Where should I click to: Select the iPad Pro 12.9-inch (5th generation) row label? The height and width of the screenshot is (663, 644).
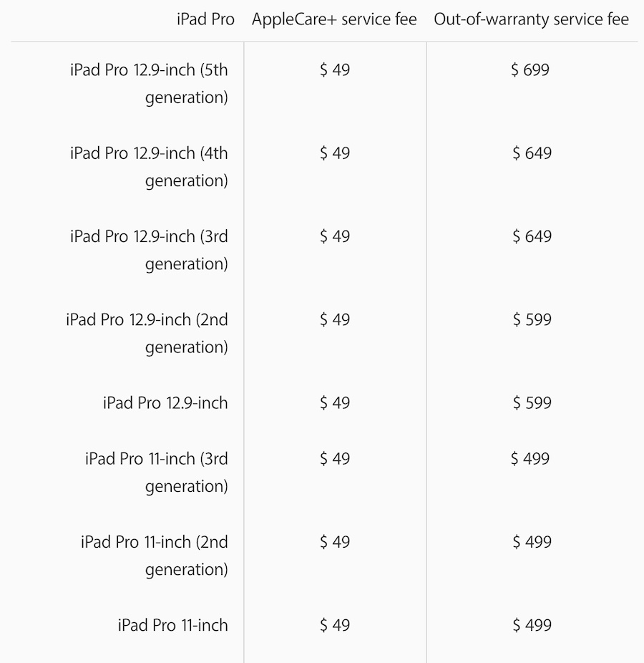click(x=150, y=83)
